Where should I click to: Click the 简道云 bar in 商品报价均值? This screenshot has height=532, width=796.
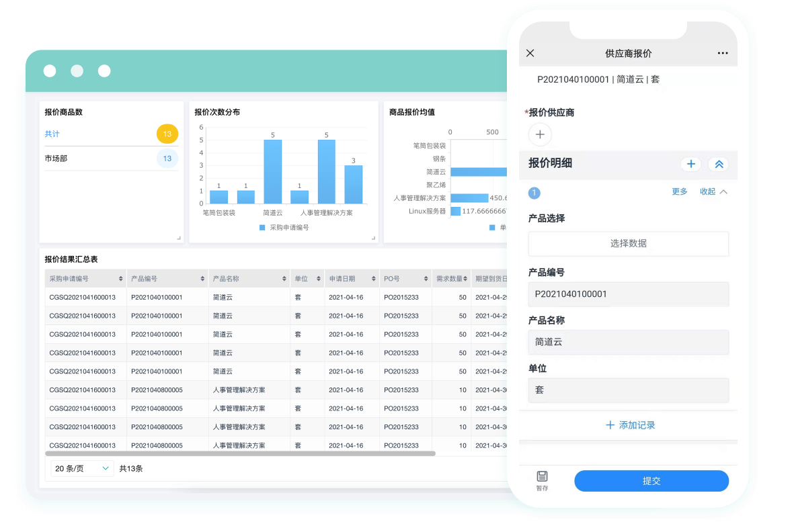point(478,172)
